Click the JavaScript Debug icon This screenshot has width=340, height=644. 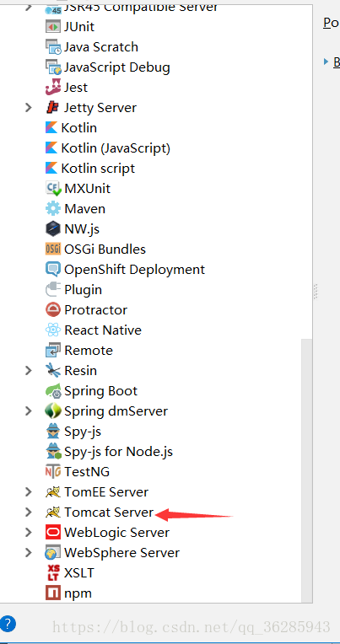(x=53, y=67)
